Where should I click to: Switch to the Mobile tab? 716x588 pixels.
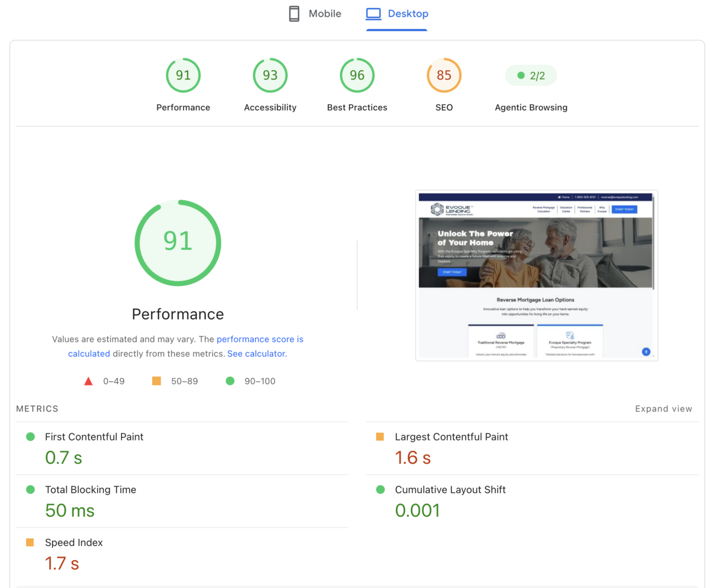pyautogui.click(x=315, y=14)
